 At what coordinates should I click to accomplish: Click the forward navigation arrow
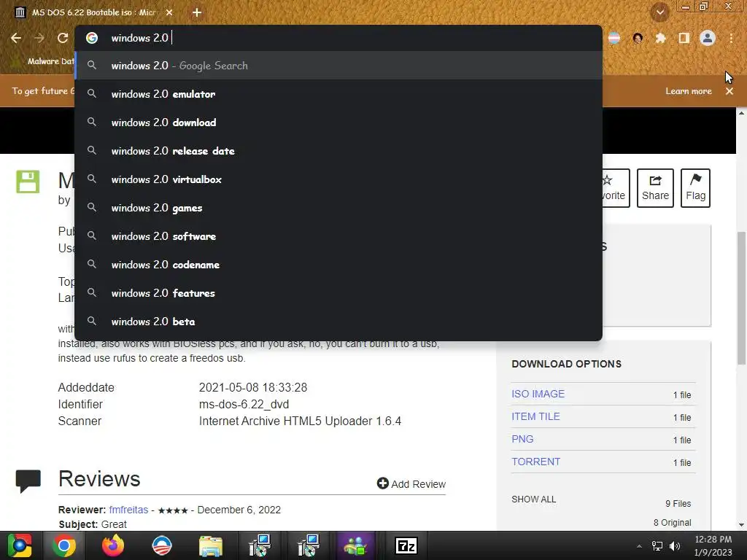pyautogui.click(x=39, y=38)
